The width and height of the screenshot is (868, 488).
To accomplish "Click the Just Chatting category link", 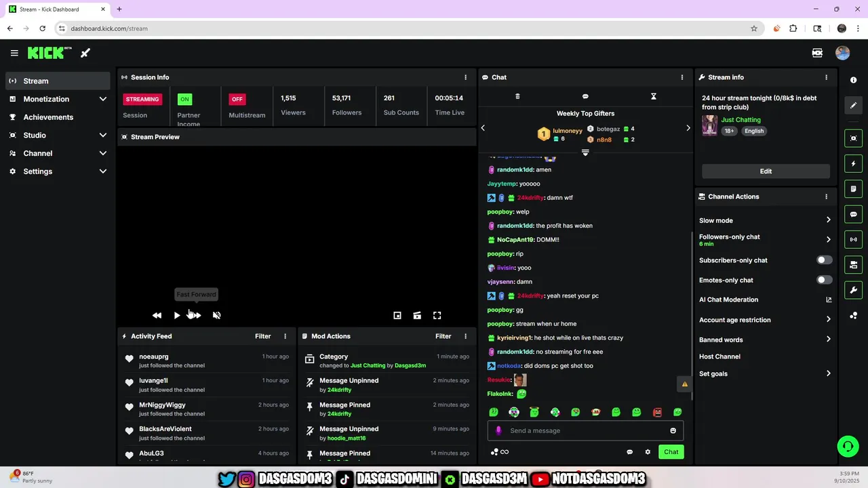I will coord(741,120).
